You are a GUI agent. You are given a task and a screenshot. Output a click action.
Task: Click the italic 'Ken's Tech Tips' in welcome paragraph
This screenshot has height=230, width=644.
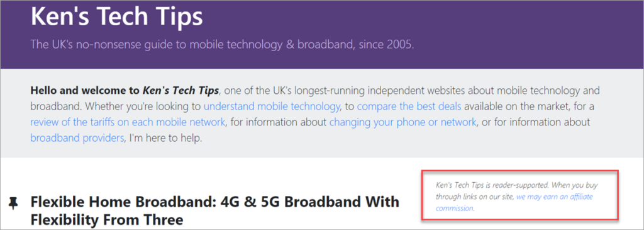pos(180,91)
